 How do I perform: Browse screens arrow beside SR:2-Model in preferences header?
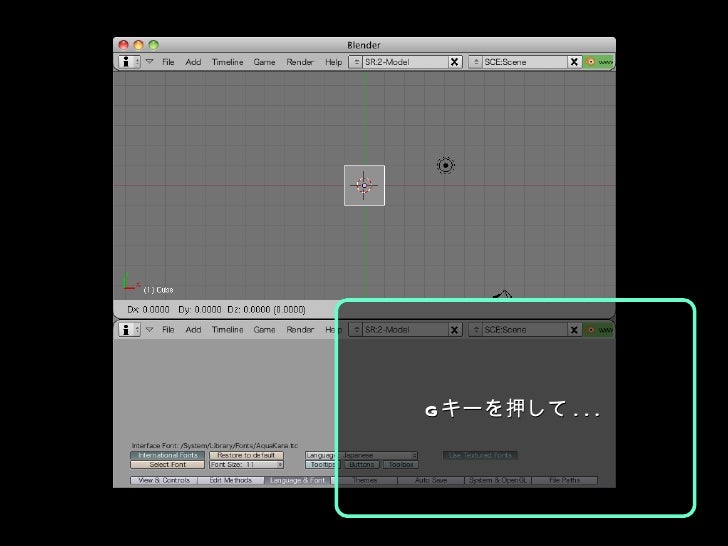(x=356, y=330)
